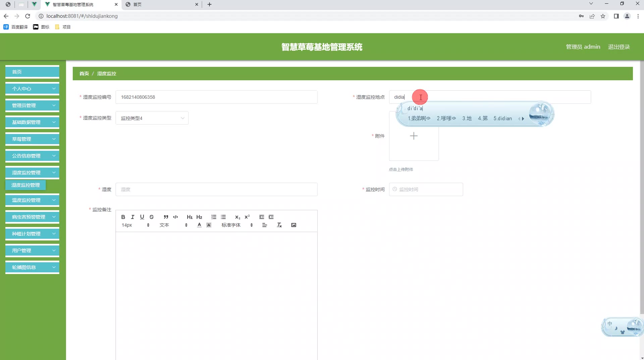
Task: Expand the 温度监控管理 sidebar menu
Action: tap(32, 200)
